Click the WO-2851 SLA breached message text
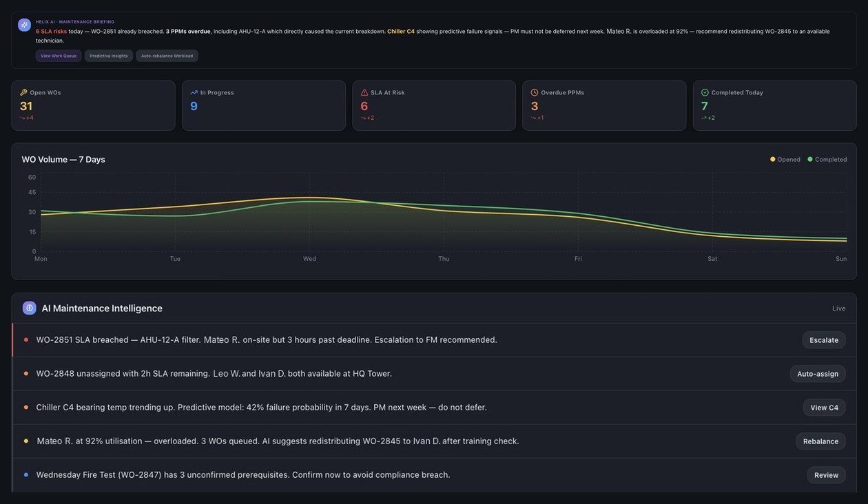This screenshot has height=504, width=868. (267, 340)
